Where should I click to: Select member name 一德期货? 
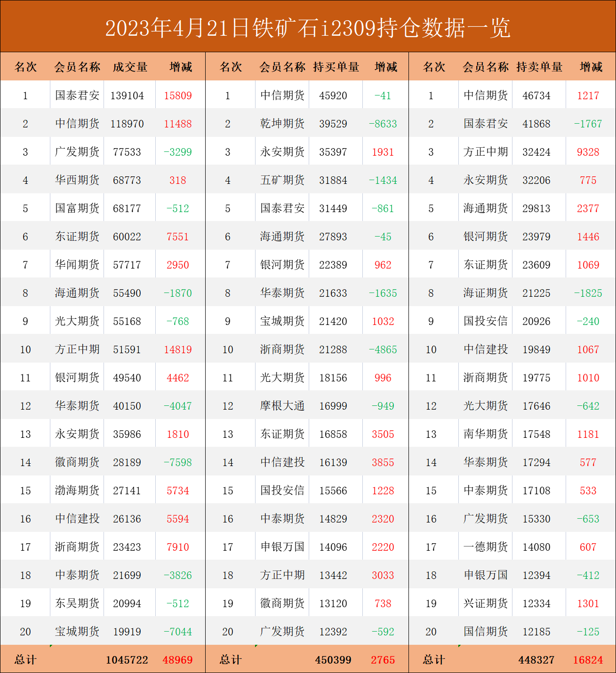(x=486, y=547)
